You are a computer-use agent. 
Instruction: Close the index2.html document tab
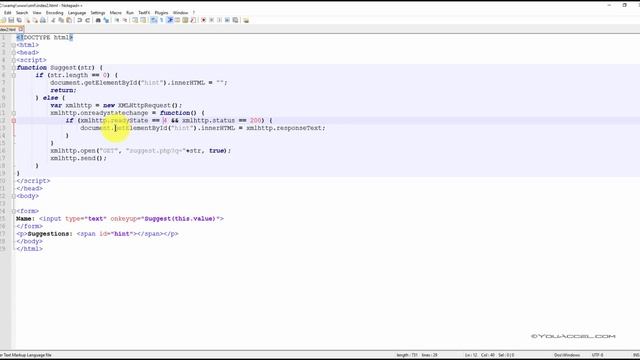21,29
